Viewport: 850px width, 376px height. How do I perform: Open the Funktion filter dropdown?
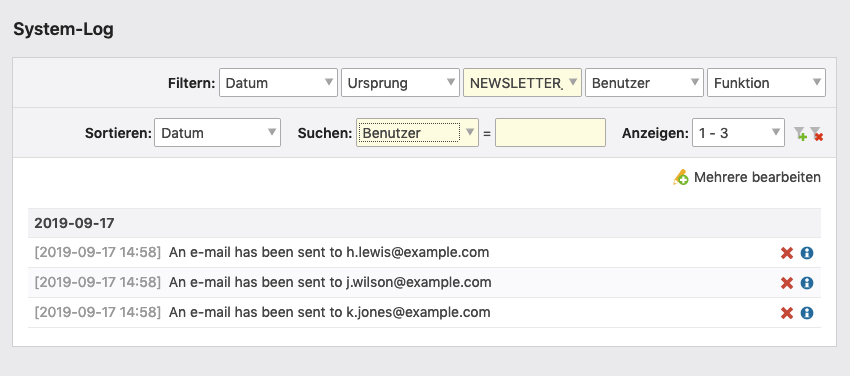(766, 83)
